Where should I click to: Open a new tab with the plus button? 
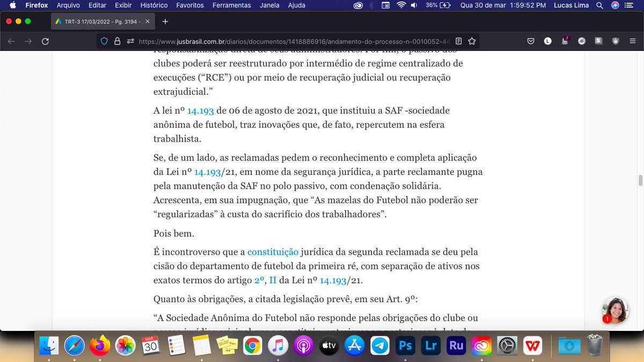coord(165,21)
